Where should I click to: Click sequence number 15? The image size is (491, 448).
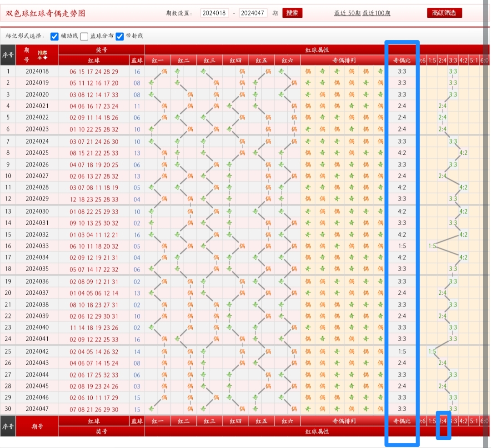(x=8, y=234)
